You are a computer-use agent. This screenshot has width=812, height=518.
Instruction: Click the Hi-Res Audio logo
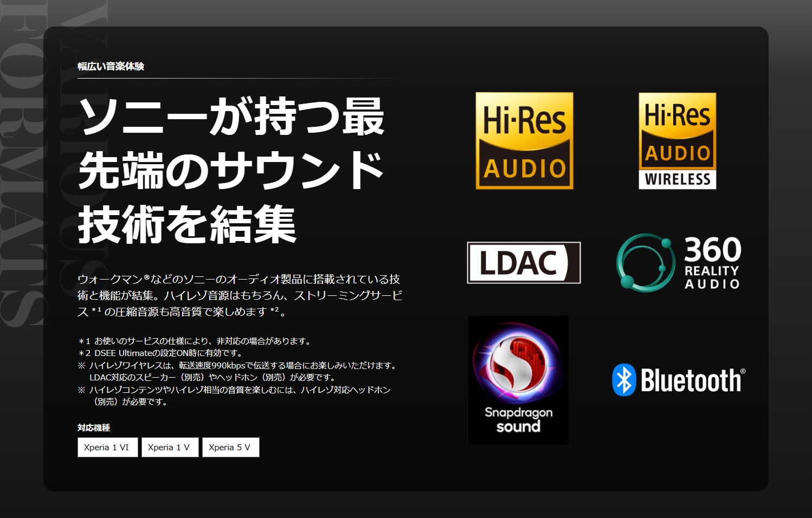[524, 141]
